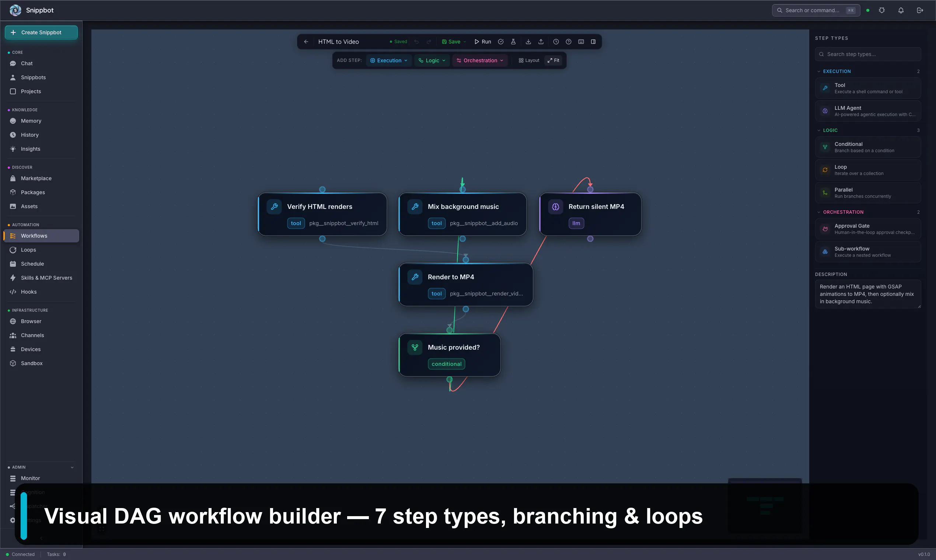This screenshot has width=936, height=560.
Task: Click the redo arrow in the workflow toolbar
Action: (x=429, y=42)
